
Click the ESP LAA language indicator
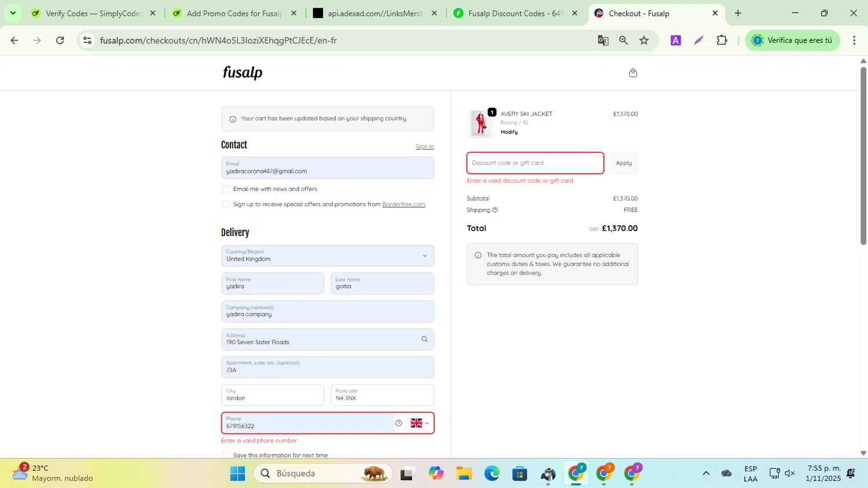[751, 474]
